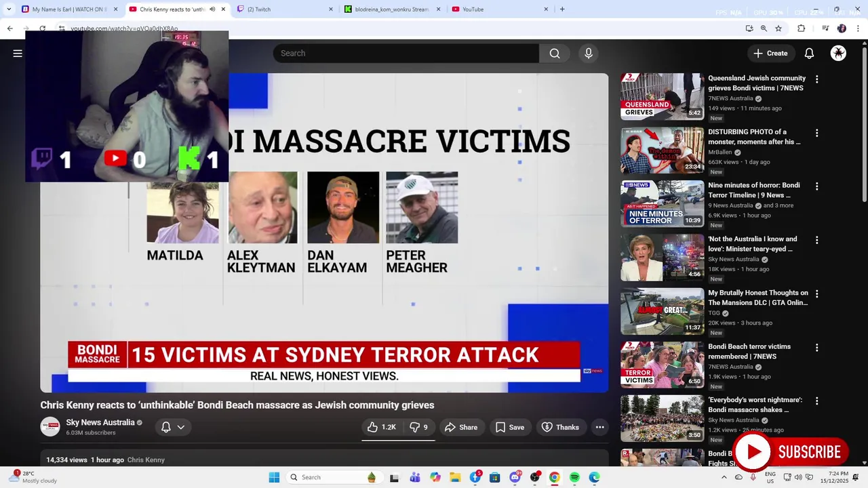Open 'Everybody's worst nightmare' video title
Image resolution: width=868 pixels, height=488 pixels.
tap(755, 405)
